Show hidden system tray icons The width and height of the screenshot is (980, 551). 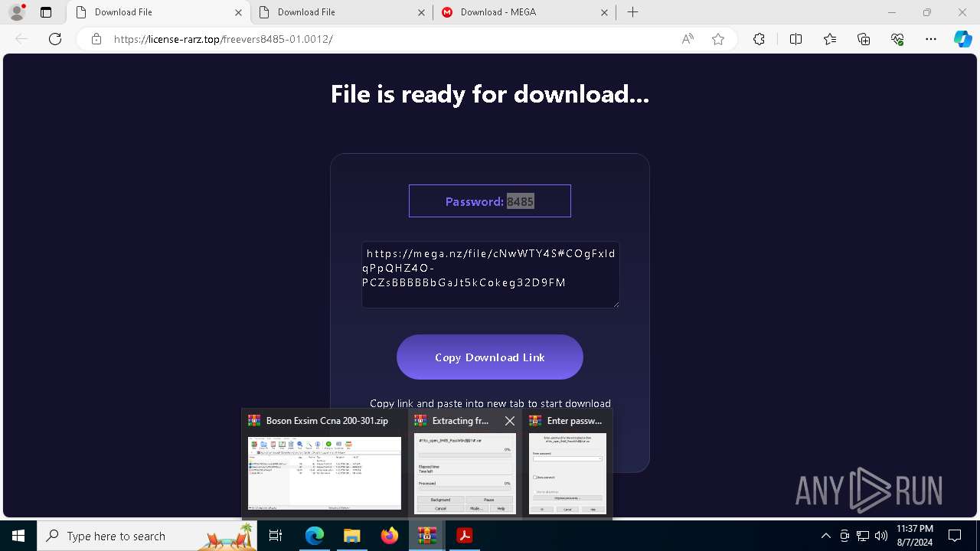point(825,536)
